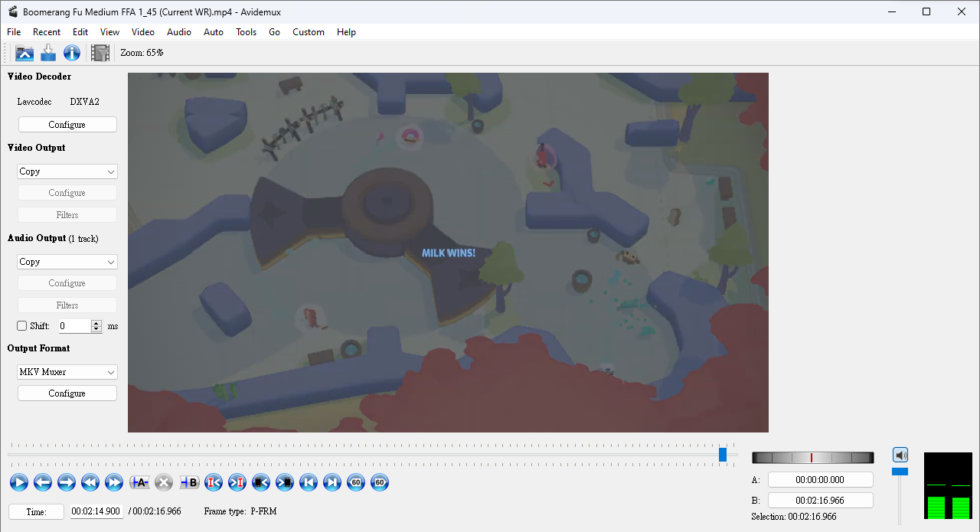The width and height of the screenshot is (980, 532).
Task: Decrease audio shift with down arrow
Action: [x=96, y=329]
